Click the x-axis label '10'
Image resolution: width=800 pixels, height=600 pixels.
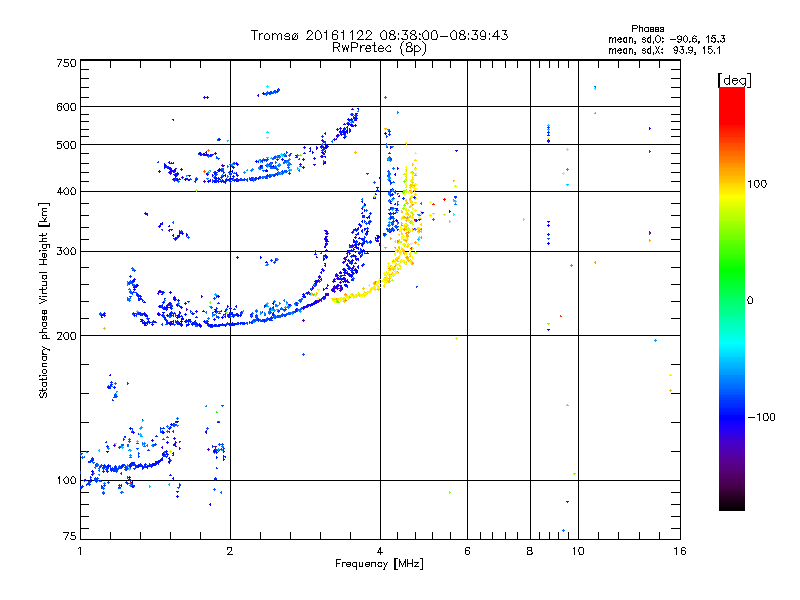(x=578, y=551)
